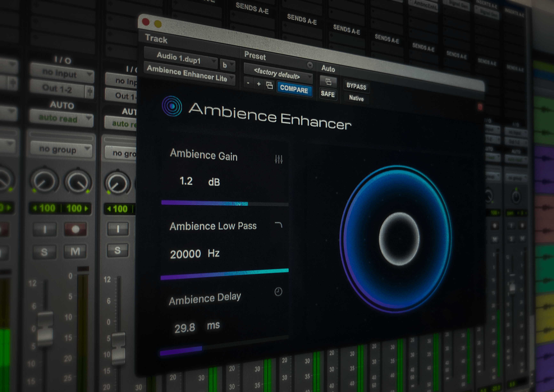554x392 pixels.
Task: Adjust the Ambience Gain slider bar
Action: [225, 203]
